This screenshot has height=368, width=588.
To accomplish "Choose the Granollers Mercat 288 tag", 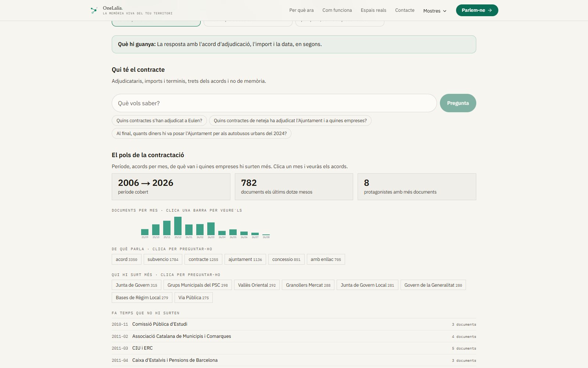I will pyautogui.click(x=308, y=285).
